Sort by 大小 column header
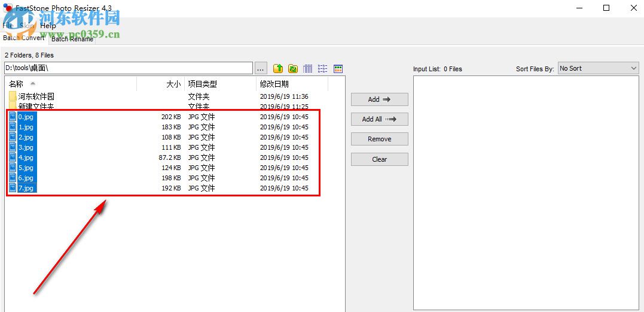The width and height of the screenshot is (644, 312). pyautogui.click(x=161, y=84)
